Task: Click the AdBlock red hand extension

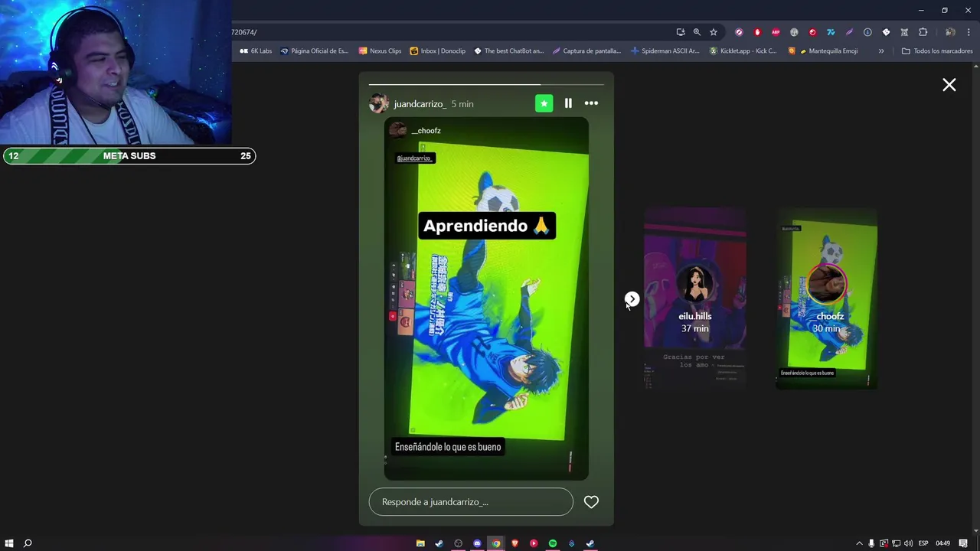Action: pyautogui.click(x=757, y=32)
